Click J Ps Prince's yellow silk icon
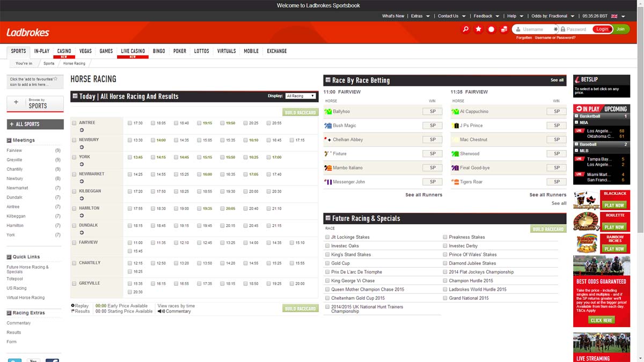 point(455,125)
